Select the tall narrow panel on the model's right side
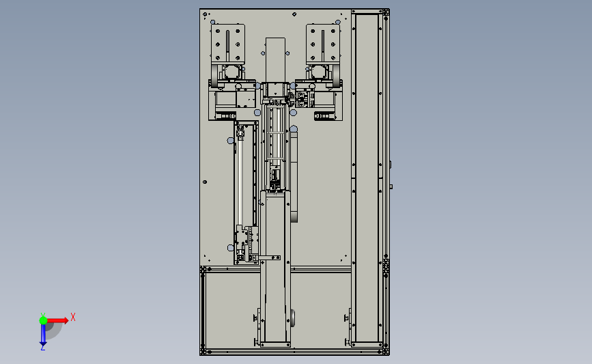Image resolution: width=592 pixels, height=364 pixels. pos(367,178)
